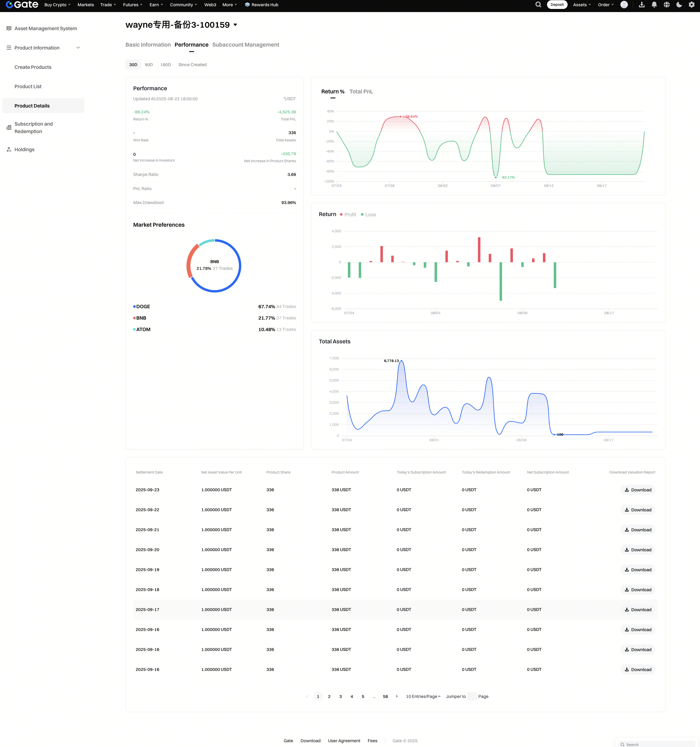Switch to the Subaccount Management tab

point(246,45)
